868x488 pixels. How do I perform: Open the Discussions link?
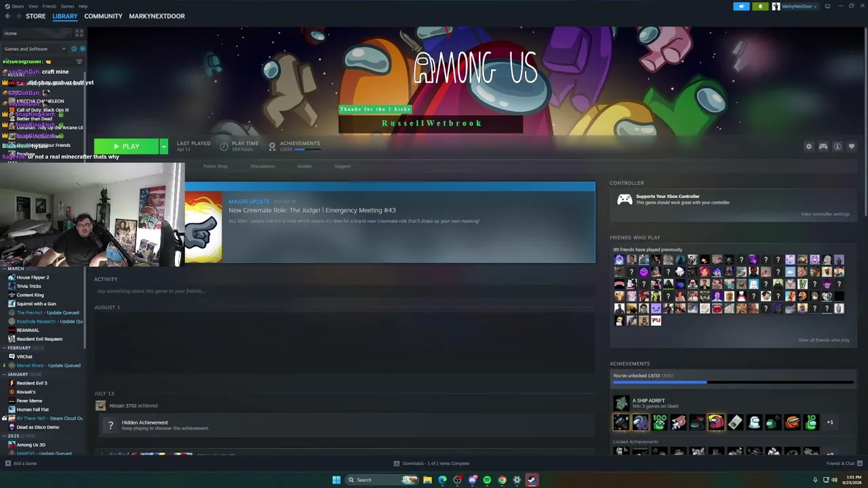click(262, 166)
